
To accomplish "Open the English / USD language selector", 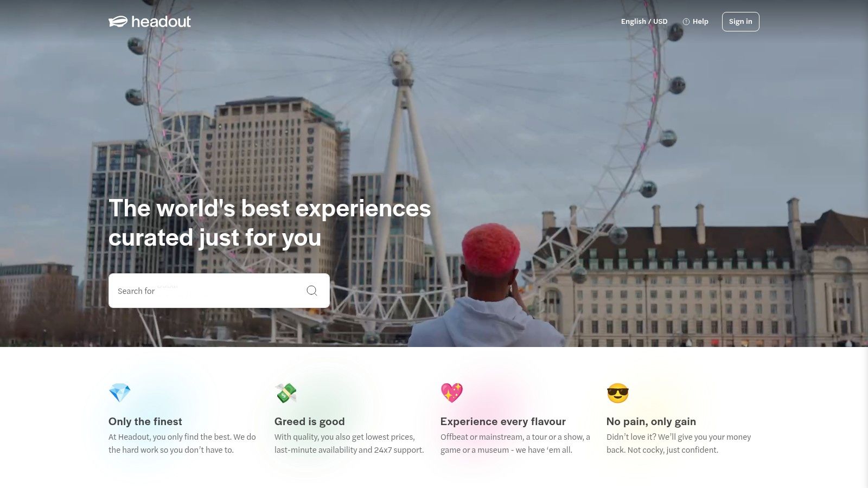I will tap(644, 22).
